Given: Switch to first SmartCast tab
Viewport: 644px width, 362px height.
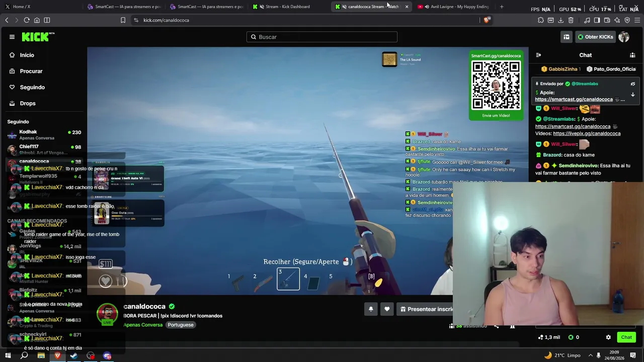Looking at the screenshot, I should point(124,7).
